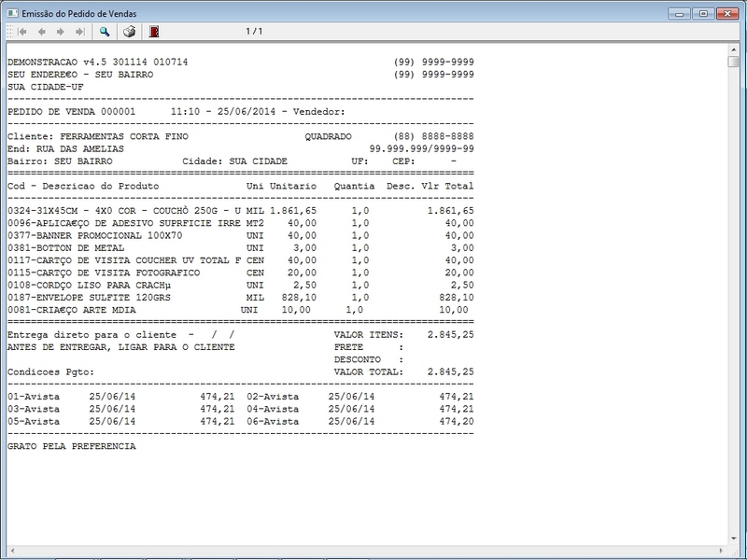Click installment amount 474,20
This screenshot has height=560, width=747.
coord(457,422)
